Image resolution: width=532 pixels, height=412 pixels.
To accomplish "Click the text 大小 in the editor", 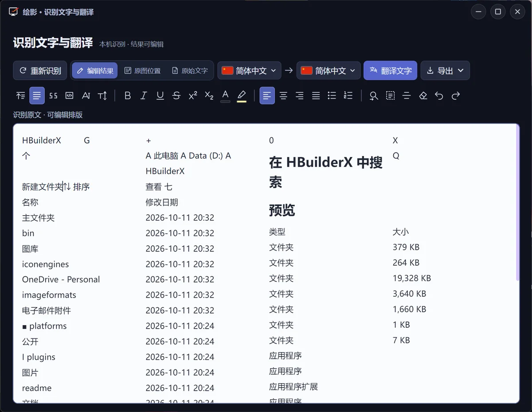I will click(401, 232).
